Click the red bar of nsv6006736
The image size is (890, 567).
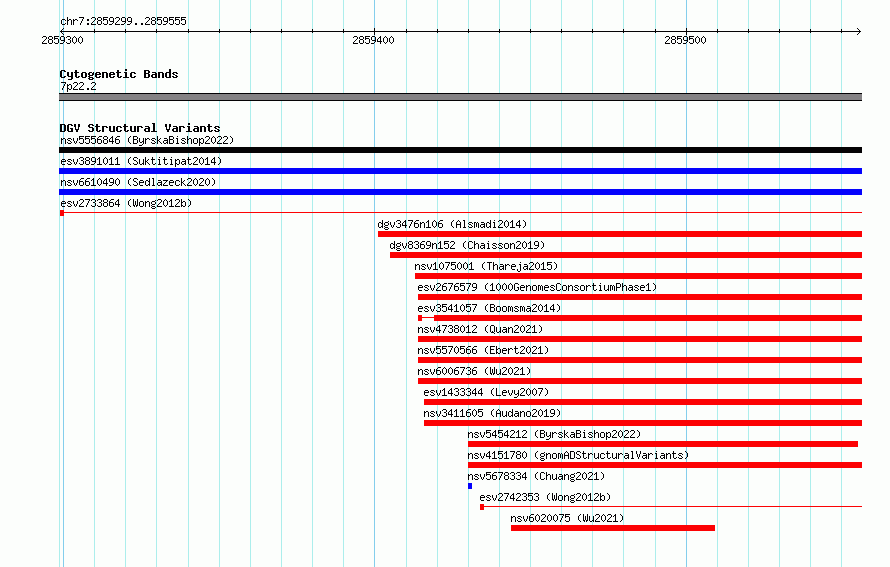pos(640,381)
